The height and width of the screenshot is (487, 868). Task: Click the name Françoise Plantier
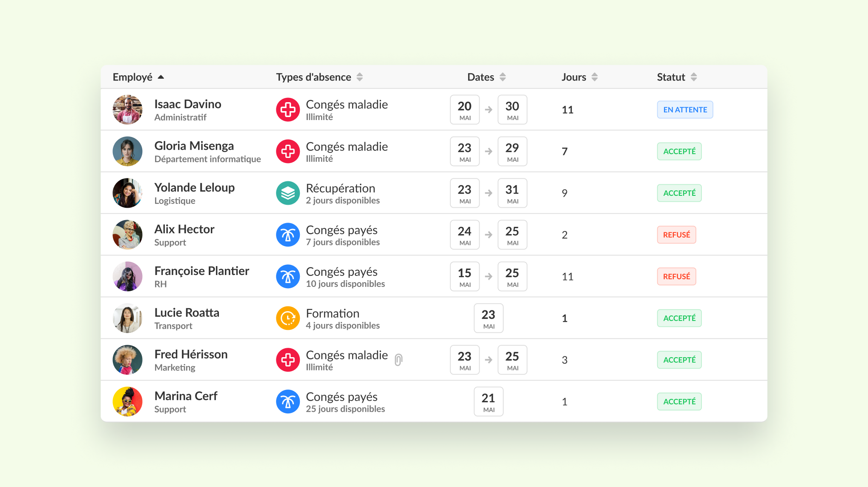pyautogui.click(x=202, y=271)
